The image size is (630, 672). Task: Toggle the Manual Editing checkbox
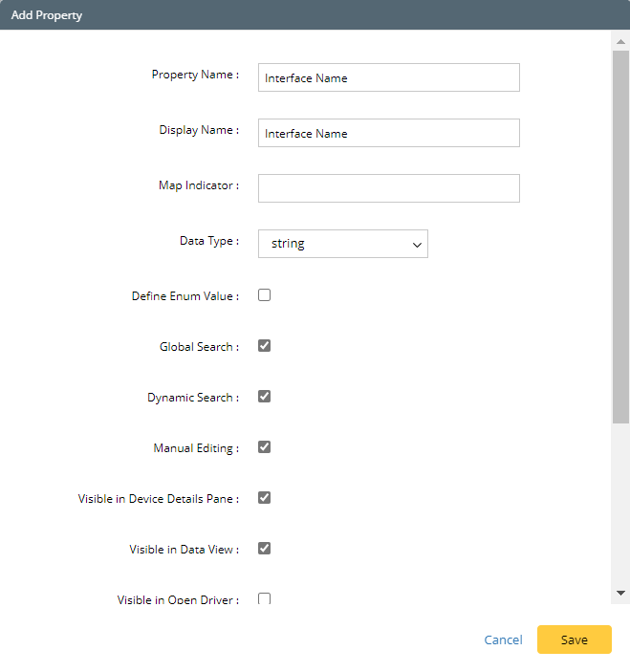(x=265, y=447)
